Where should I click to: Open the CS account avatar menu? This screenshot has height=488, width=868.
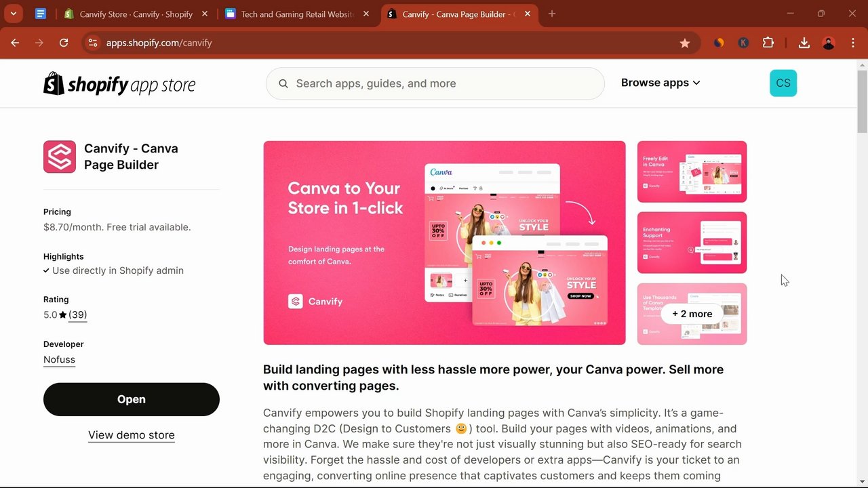pyautogui.click(x=783, y=83)
